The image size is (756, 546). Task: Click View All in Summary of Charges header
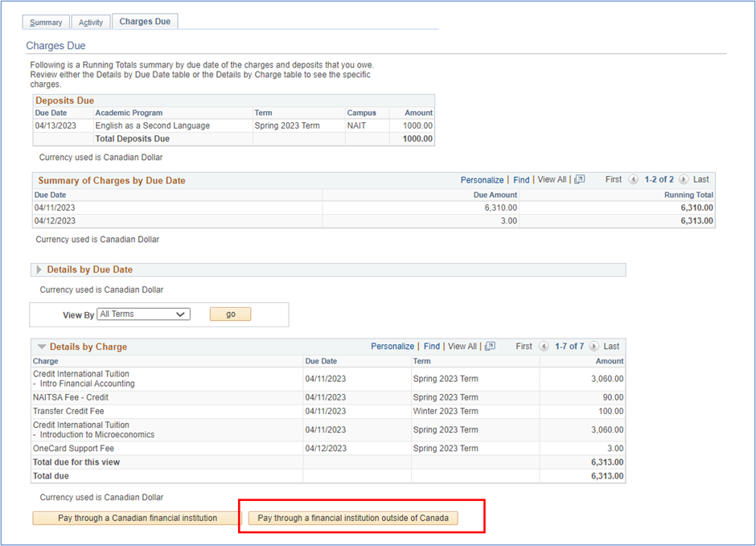point(552,179)
